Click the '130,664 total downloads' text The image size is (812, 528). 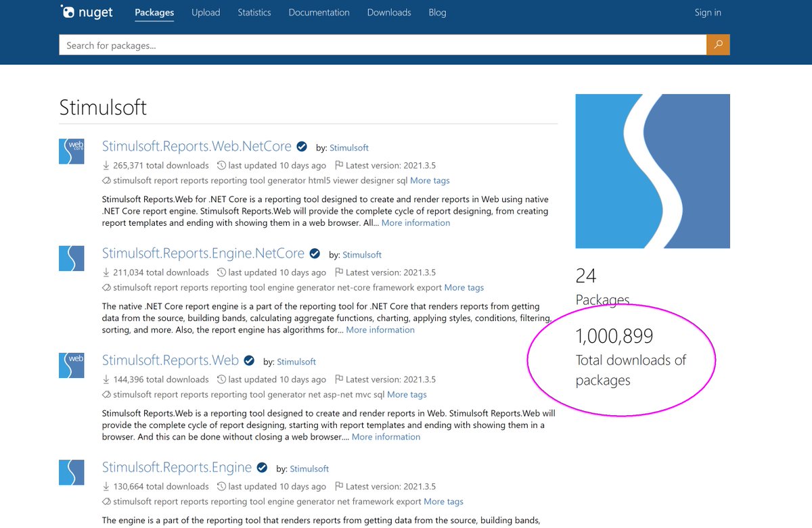(x=161, y=486)
